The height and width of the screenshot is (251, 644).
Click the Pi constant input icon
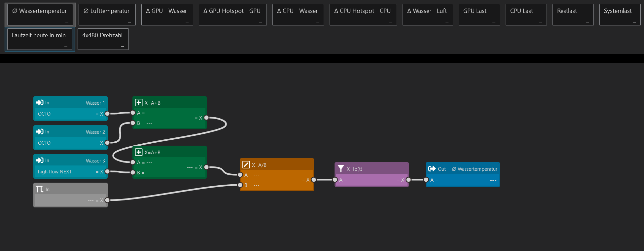point(40,189)
